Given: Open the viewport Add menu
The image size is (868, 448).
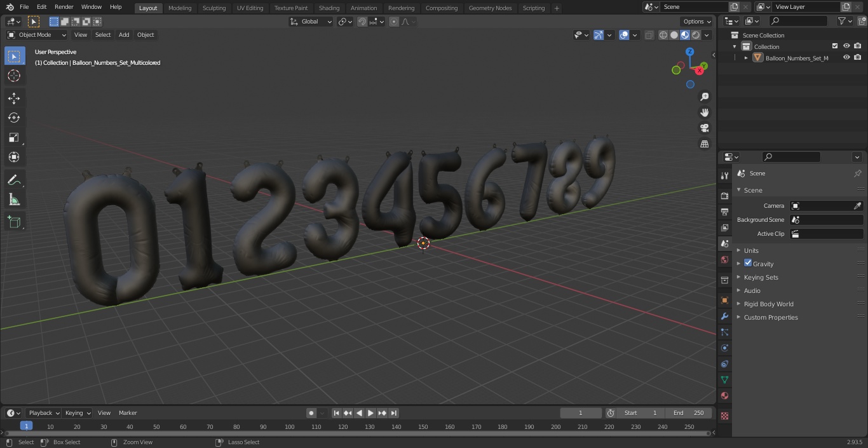Looking at the screenshot, I should [124, 35].
